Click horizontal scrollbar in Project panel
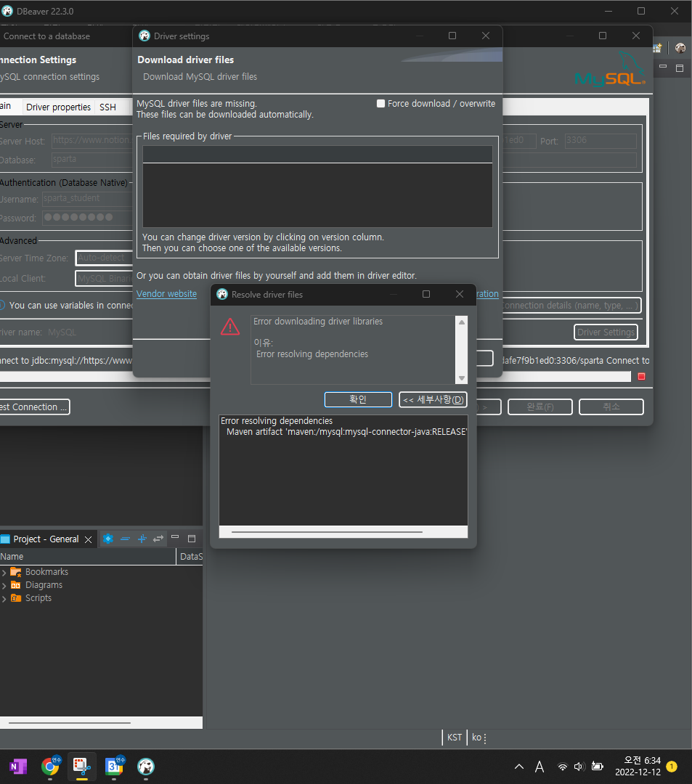The image size is (692, 784). point(70,722)
